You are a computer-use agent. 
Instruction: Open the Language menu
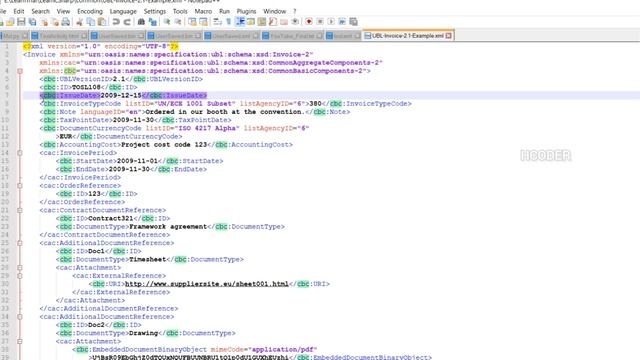[x=123, y=11]
